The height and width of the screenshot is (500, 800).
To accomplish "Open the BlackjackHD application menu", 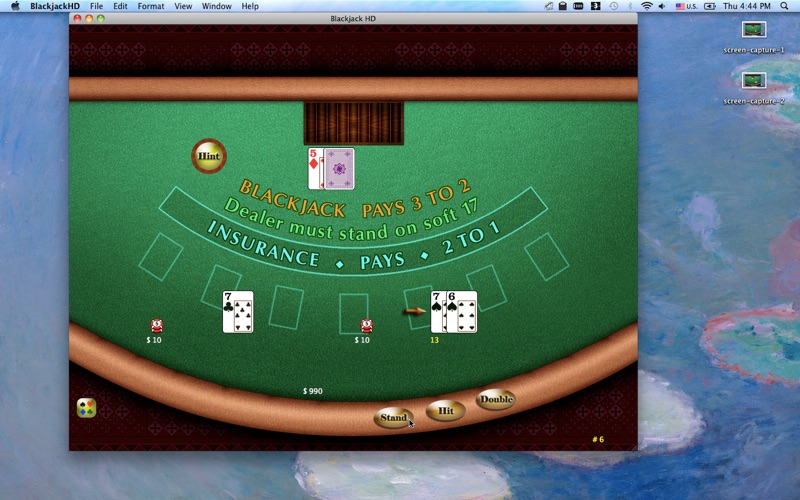I will pos(54,6).
